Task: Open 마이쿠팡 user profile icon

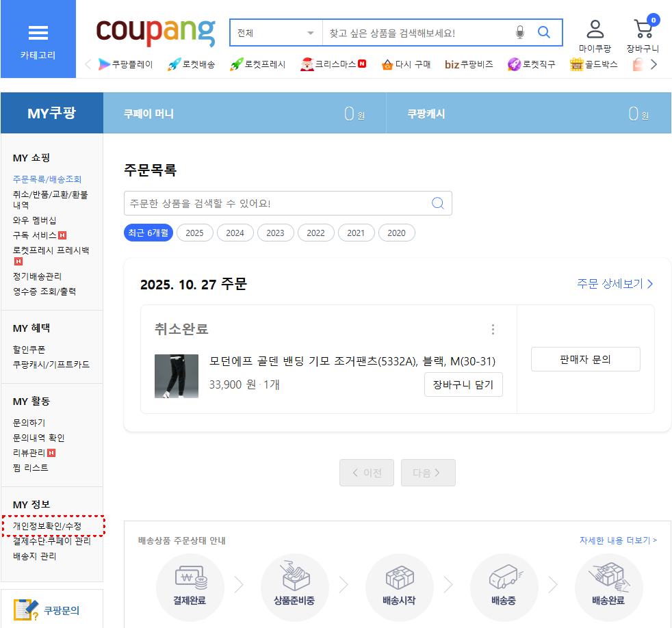Action: point(595,36)
